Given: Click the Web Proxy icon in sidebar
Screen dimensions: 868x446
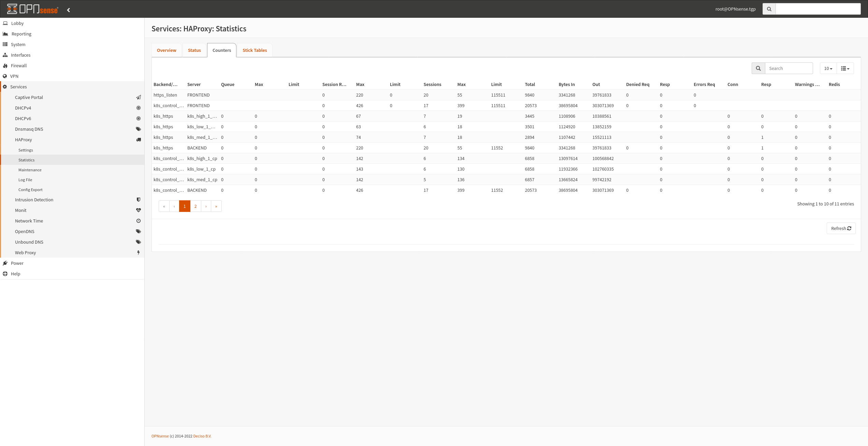Looking at the screenshot, I should (x=138, y=252).
